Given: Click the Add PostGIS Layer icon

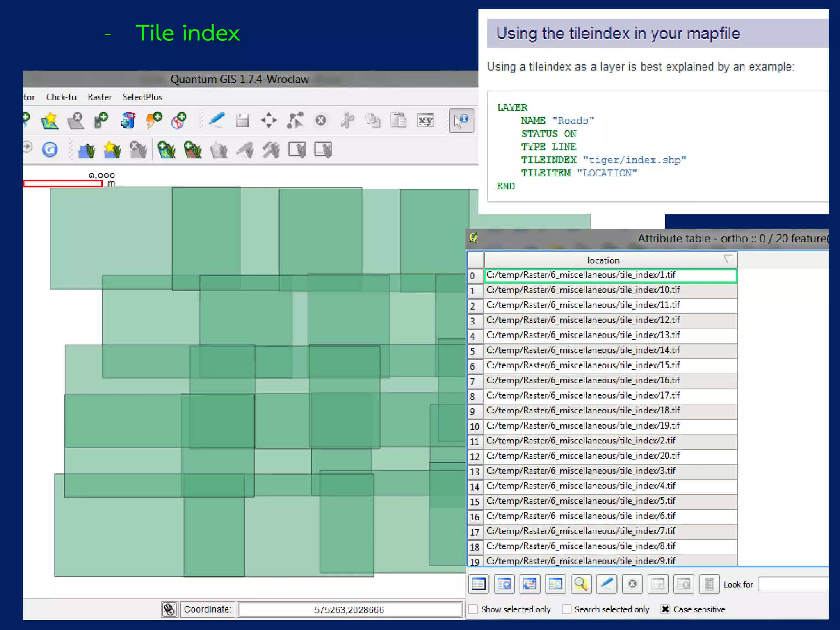Looking at the screenshot, I should [x=101, y=121].
